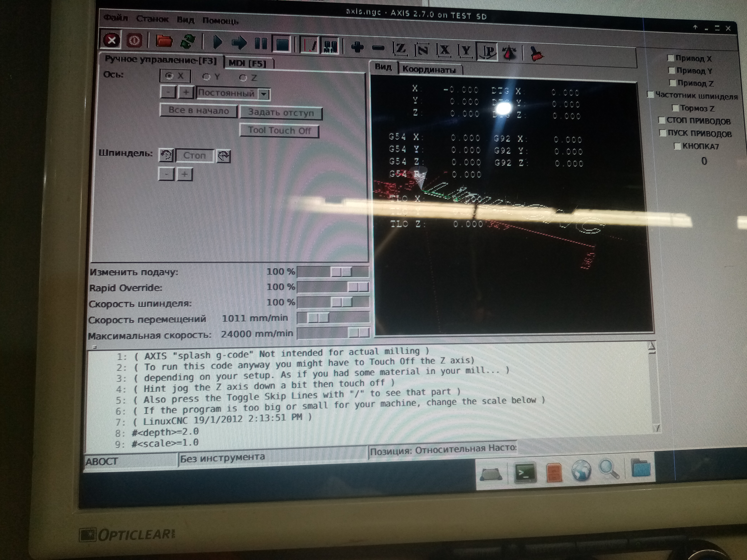
Task: Tick the СТОП ПРИВОДОВ checkbox
Action: tap(662, 120)
